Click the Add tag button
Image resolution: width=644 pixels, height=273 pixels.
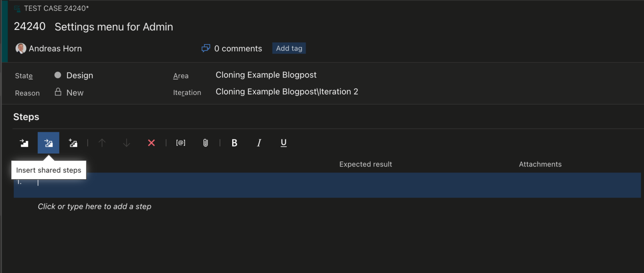[x=289, y=49]
